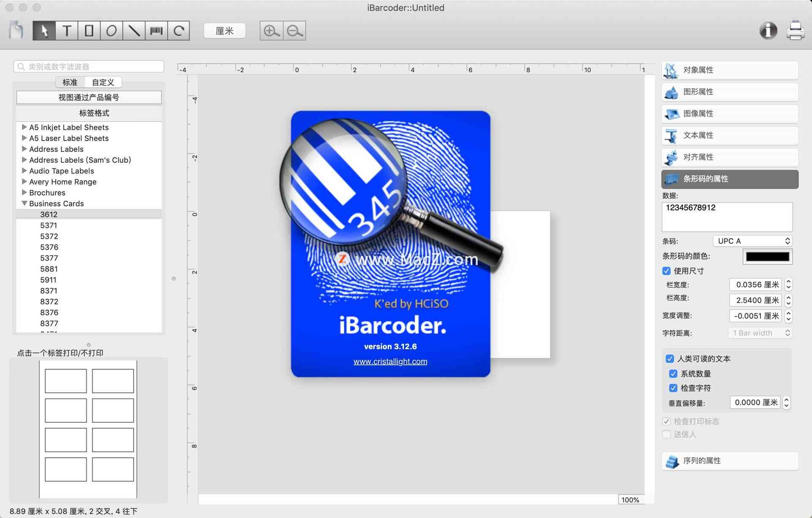Toggle 检查打印标志 checkbox

tap(667, 422)
